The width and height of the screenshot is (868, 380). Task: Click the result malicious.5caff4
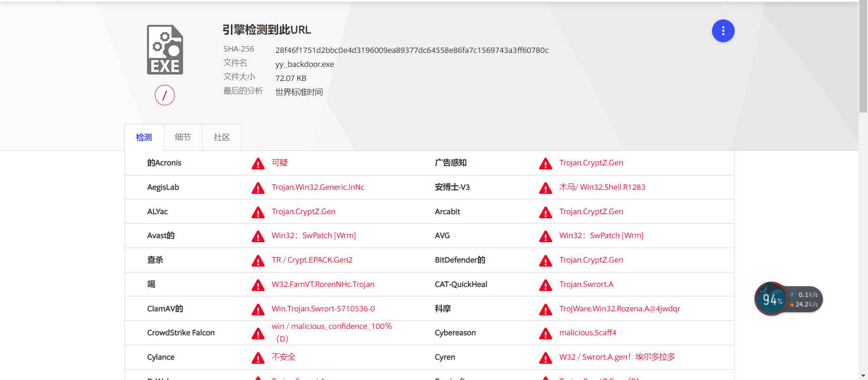point(588,333)
